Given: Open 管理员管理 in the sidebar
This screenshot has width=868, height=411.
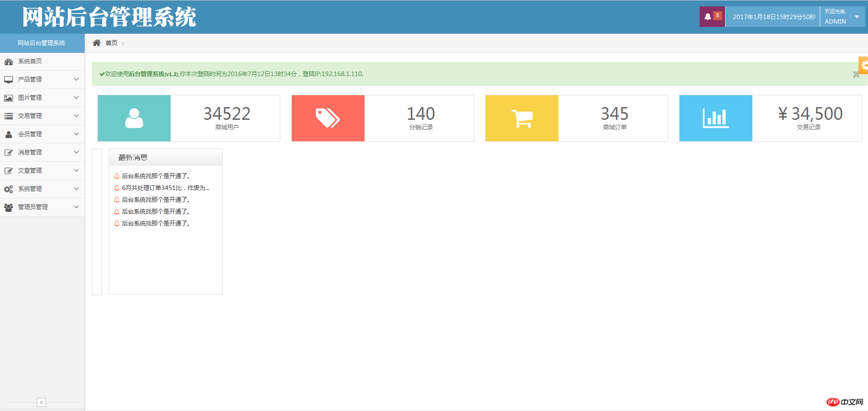Looking at the screenshot, I should pyautogui.click(x=33, y=207).
